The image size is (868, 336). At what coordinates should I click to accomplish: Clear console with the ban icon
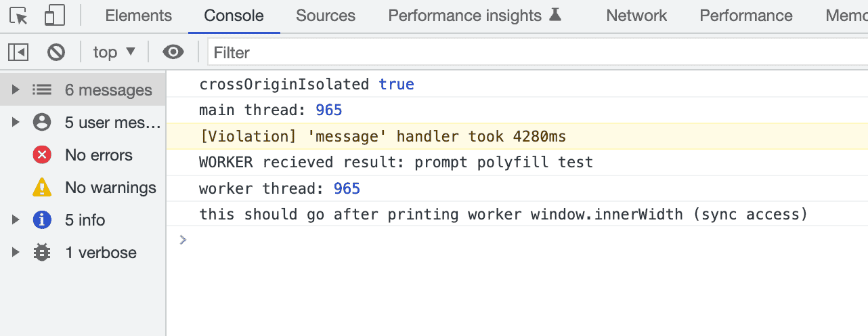[x=56, y=52]
